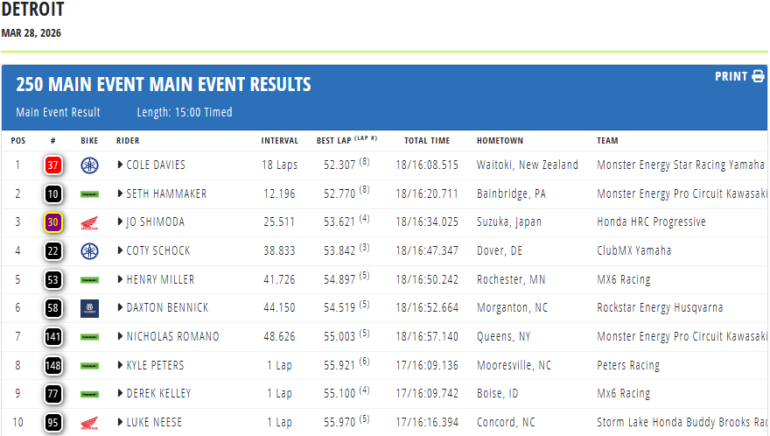The image size is (770, 436).
Task: Click the Print printer icon
Action: (x=758, y=77)
